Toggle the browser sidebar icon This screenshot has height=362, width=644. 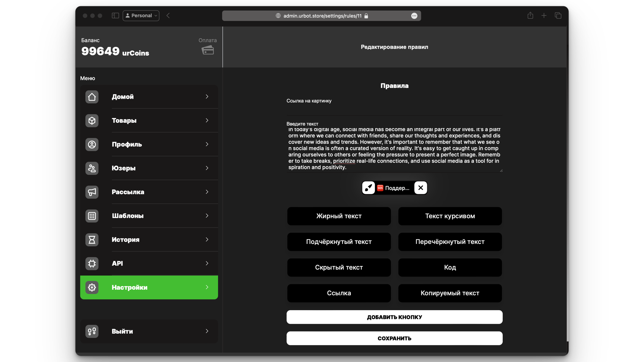pos(115,16)
